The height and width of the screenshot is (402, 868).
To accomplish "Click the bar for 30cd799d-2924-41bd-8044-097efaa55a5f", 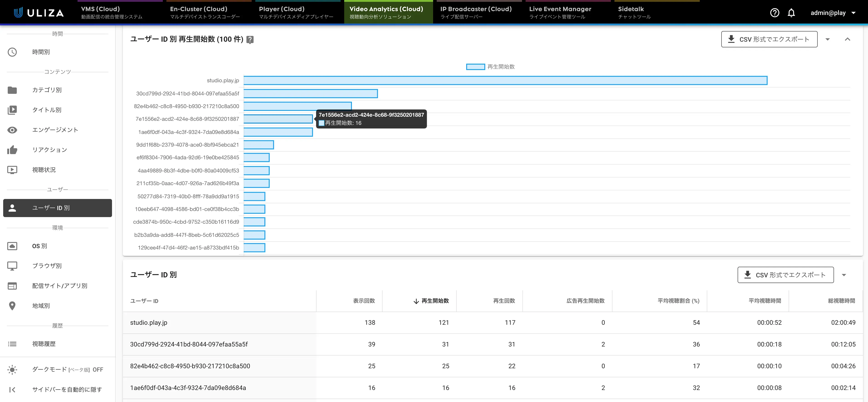I will [311, 94].
